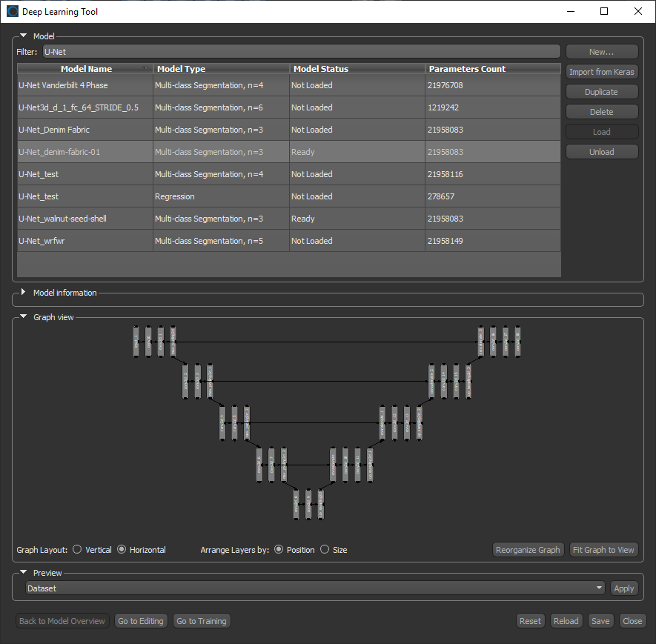
Task: Click the Deep Learning Tool app icon
Action: [13, 12]
